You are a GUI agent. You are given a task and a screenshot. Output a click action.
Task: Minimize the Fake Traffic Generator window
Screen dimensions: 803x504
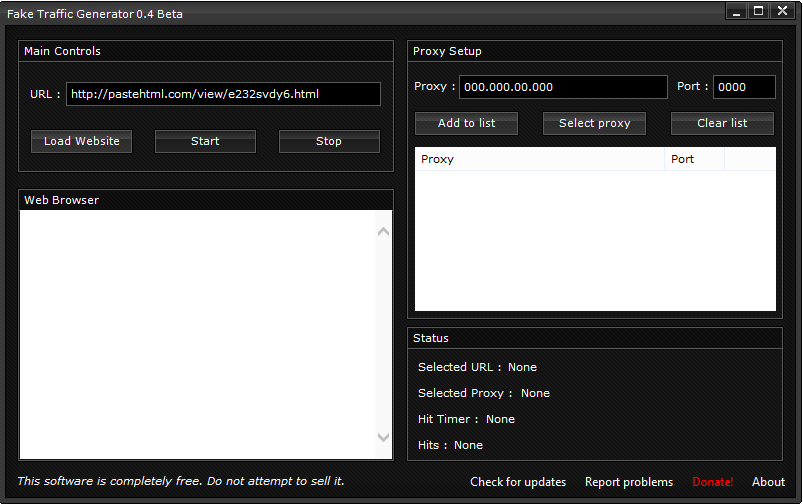736,11
